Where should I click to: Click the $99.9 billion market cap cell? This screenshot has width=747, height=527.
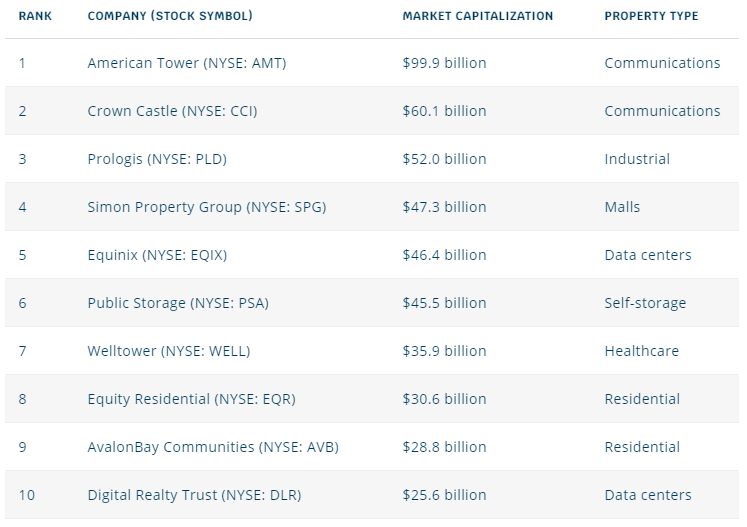(x=444, y=63)
